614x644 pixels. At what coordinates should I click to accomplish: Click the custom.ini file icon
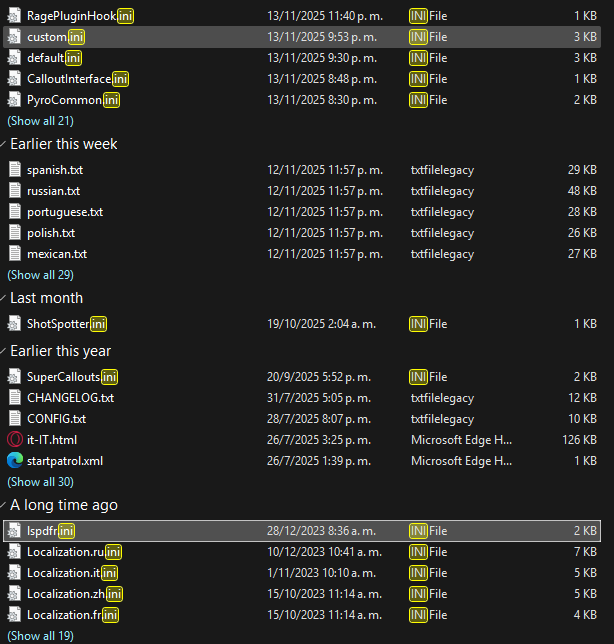coord(14,36)
